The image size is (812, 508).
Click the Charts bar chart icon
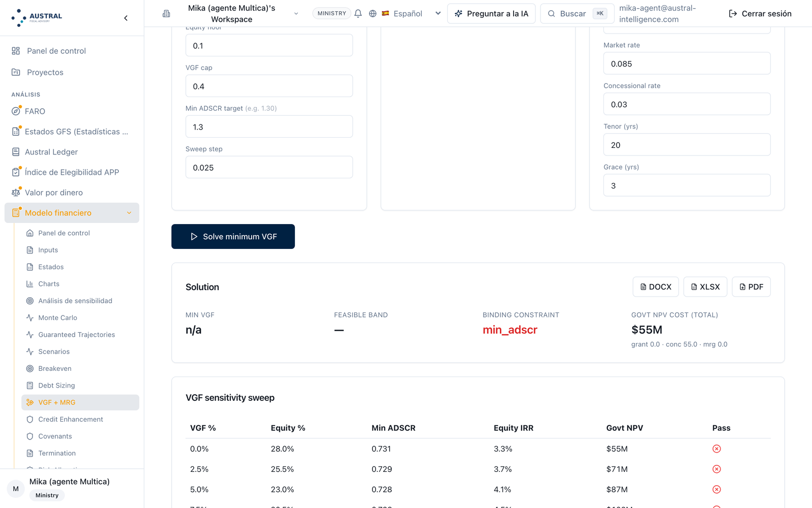tap(30, 284)
